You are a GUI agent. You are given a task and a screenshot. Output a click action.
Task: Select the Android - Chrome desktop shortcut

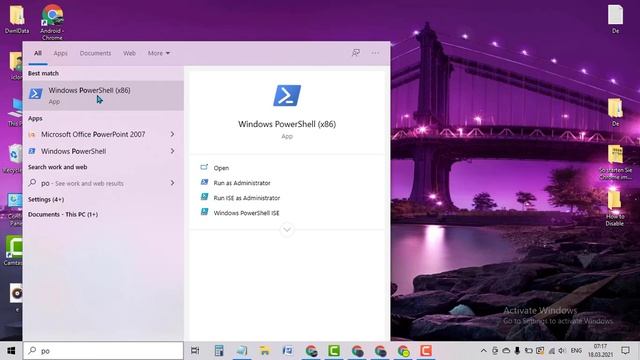tap(52, 22)
